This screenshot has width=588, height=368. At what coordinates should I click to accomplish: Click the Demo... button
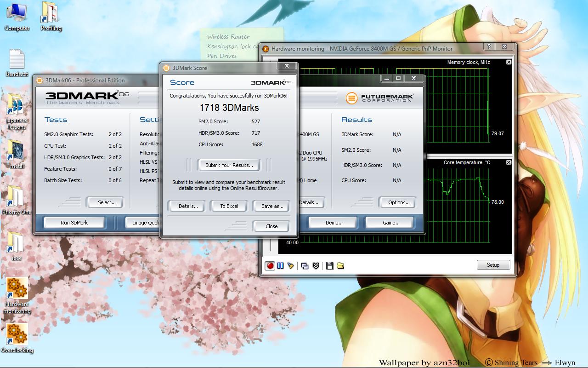pyautogui.click(x=334, y=223)
